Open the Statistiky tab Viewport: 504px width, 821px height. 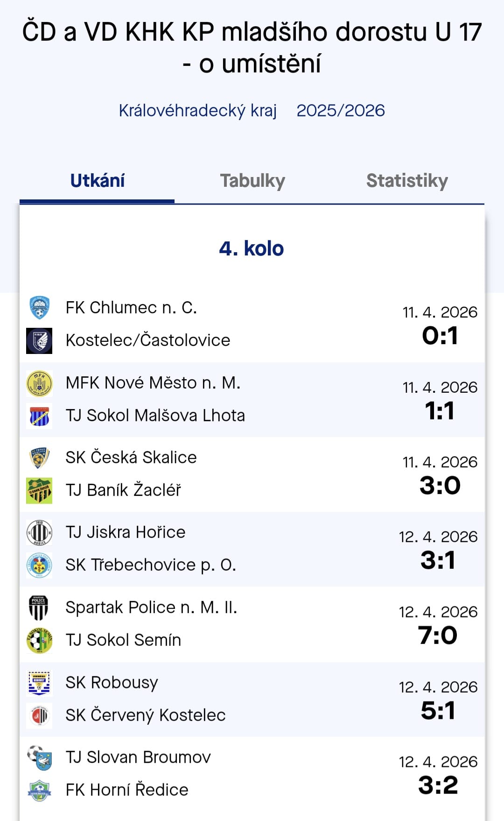pyautogui.click(x=407, y=181)
